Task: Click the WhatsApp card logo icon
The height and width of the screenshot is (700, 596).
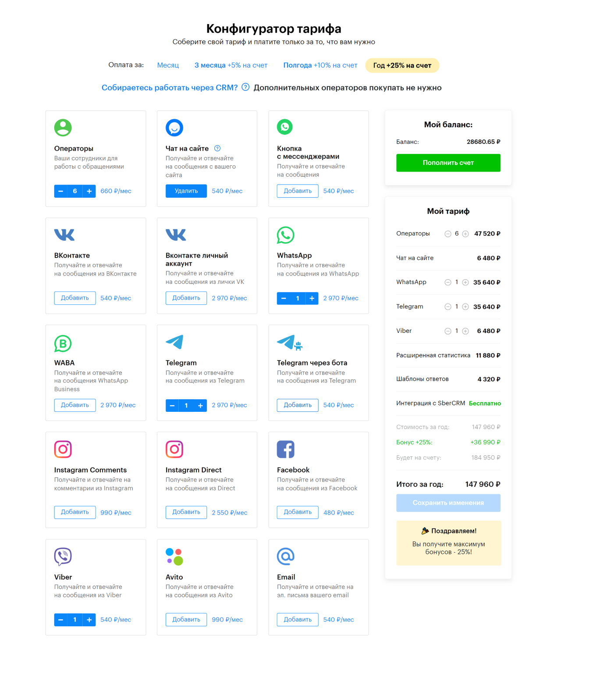Action: pyautogui.click(x=285, y=235)
